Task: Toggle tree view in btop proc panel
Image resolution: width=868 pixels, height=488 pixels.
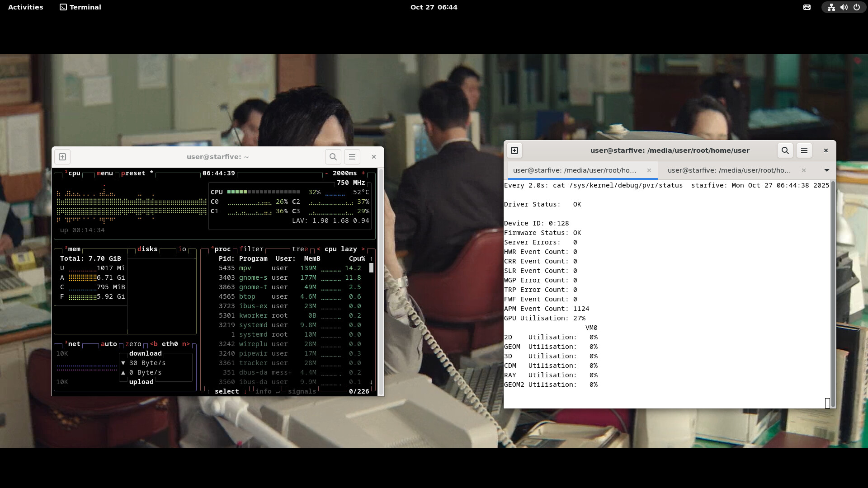Action: point(300,249)
